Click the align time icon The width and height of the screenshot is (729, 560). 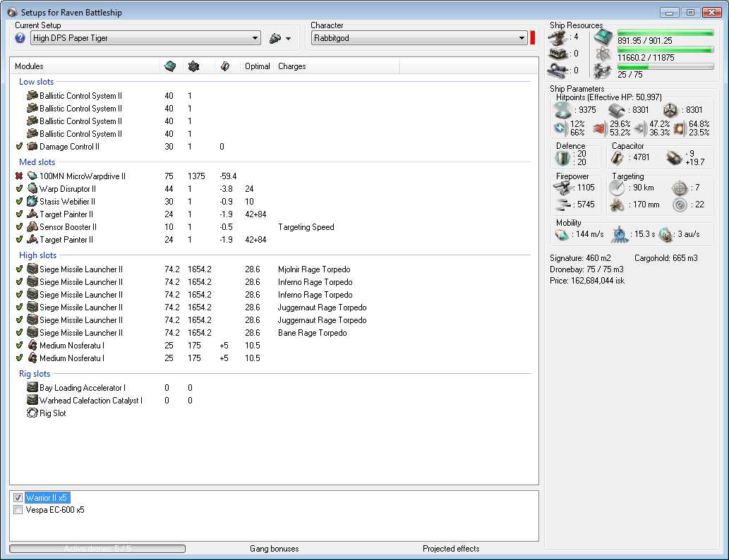[620, 235]
